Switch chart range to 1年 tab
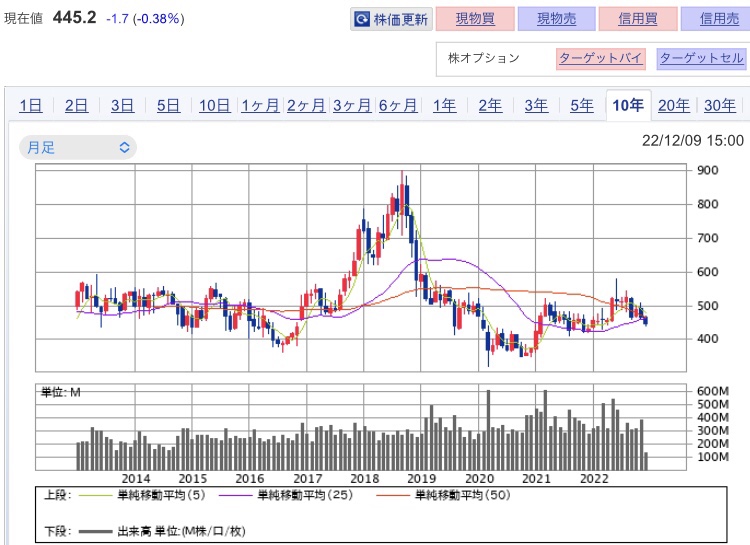This screenshot has width=750, height=545. pos(444,105)
